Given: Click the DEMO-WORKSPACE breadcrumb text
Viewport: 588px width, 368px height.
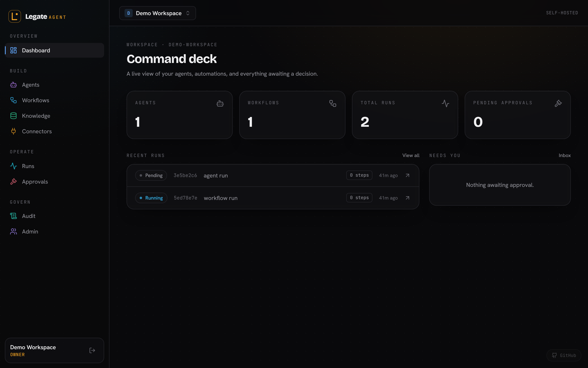Looking at the screenshot, I should 193,45.
